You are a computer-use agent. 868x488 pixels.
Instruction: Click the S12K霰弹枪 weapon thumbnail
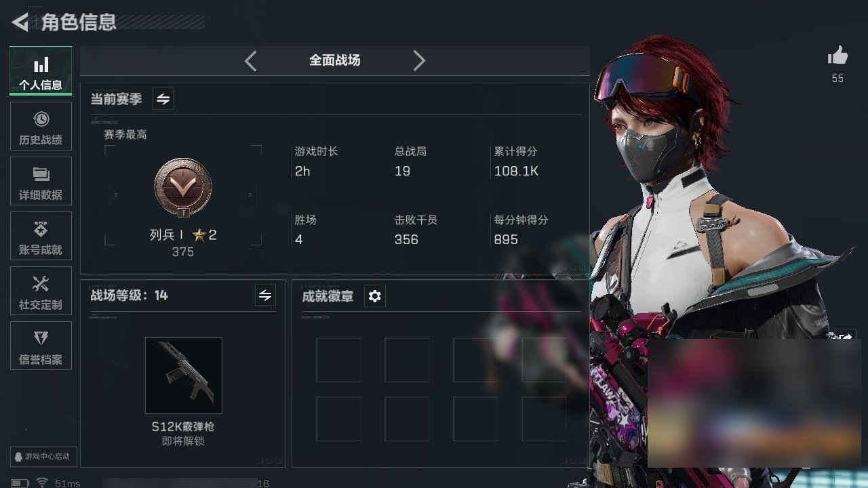[184, 375]
